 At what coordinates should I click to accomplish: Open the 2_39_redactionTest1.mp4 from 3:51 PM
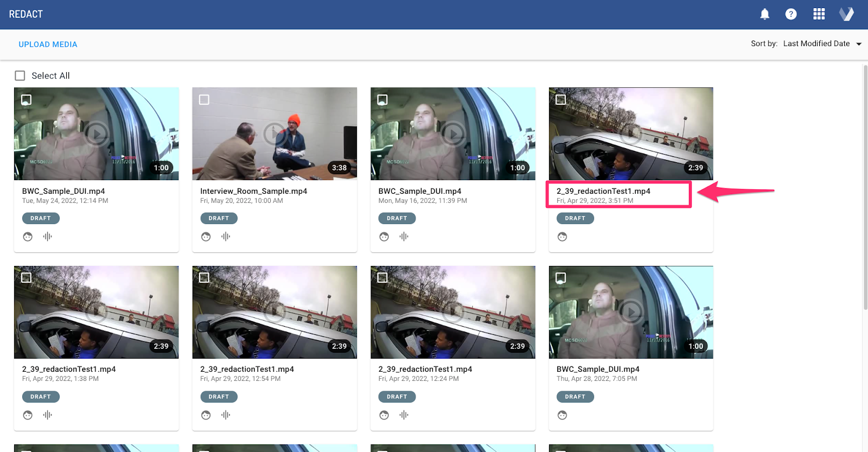pyautogui.click(x=603, y=191)
